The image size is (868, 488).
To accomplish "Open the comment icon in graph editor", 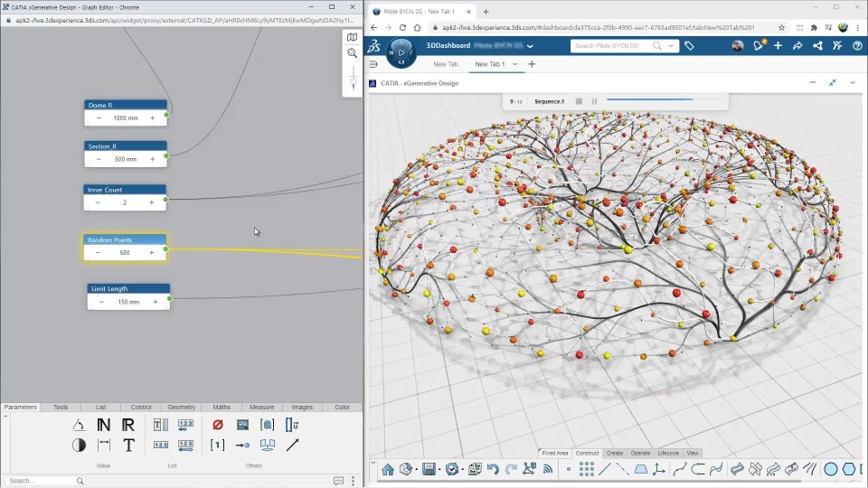I will pyautogui.click(x=339, y=481).
